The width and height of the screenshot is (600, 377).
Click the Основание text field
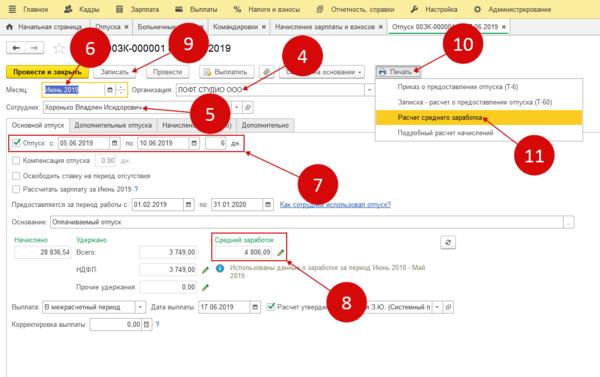tap(307, 222)
